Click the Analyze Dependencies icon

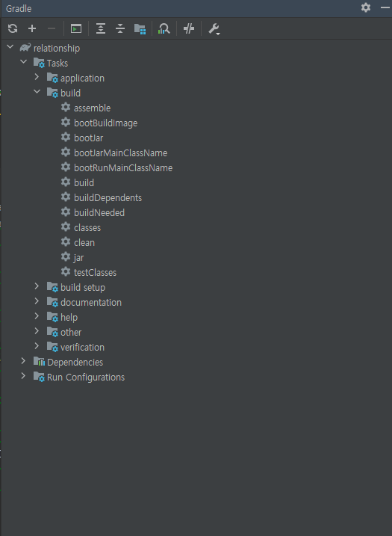point(164,28)
